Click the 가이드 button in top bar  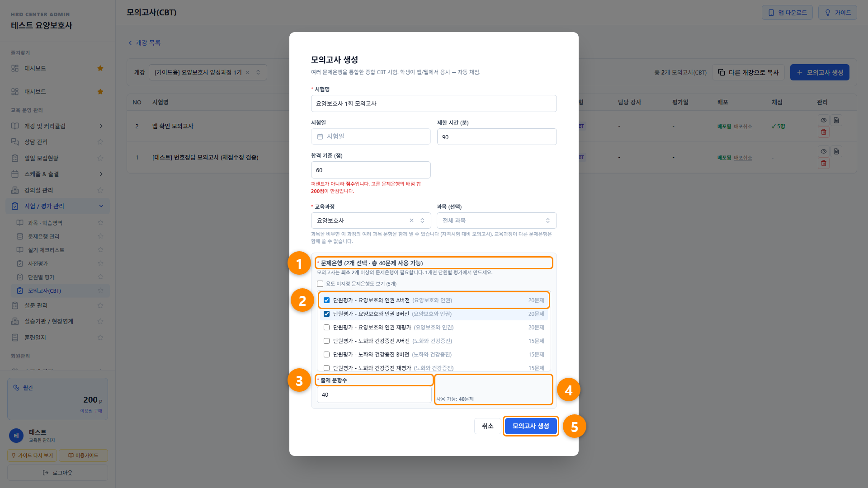(837, 13)
